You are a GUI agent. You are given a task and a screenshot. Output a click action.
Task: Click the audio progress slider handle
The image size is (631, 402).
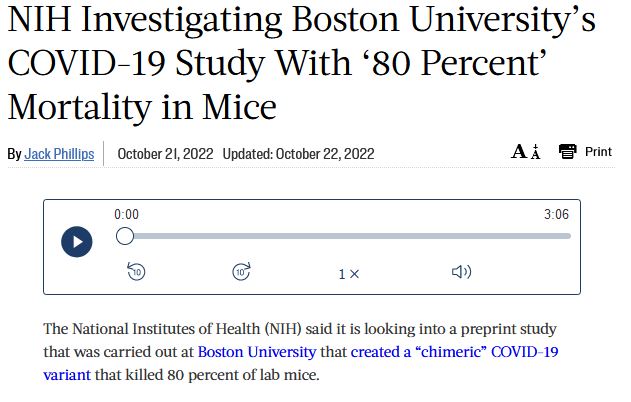tap(125, 237)
